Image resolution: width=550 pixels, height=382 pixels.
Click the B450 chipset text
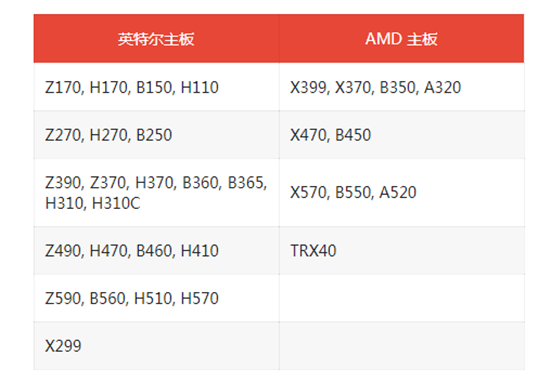point(353,135)
